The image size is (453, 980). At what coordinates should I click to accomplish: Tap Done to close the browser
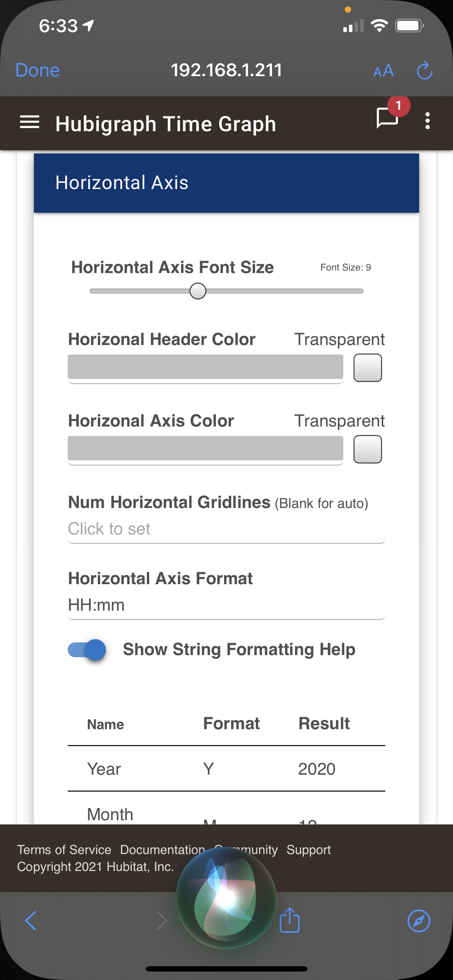(x=37, y=71)
